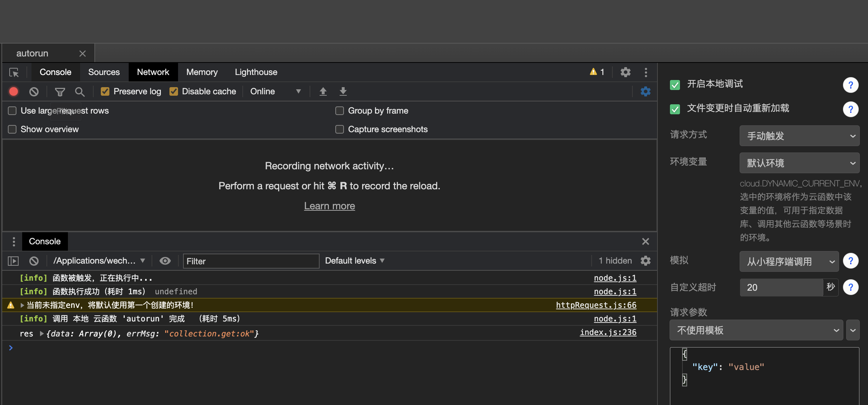Clear the network log
This screenshot has width=868, height=405.
(34, 92)
